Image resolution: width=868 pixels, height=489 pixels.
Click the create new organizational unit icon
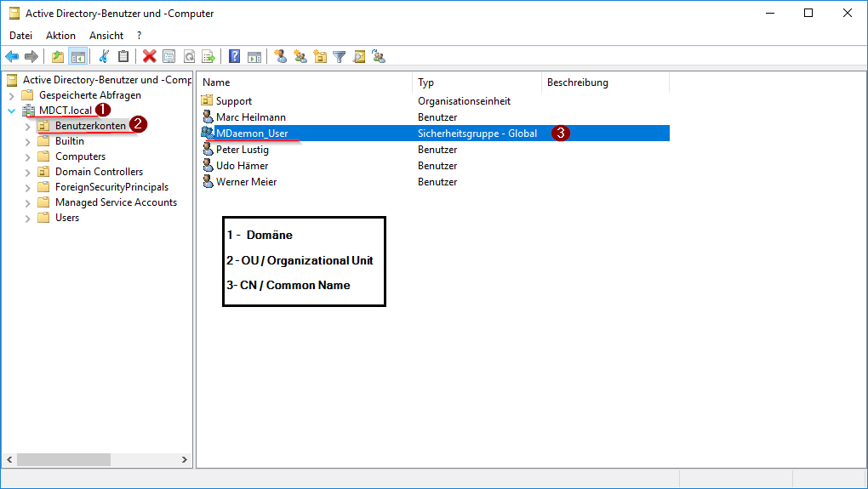(x=320, y=57)
